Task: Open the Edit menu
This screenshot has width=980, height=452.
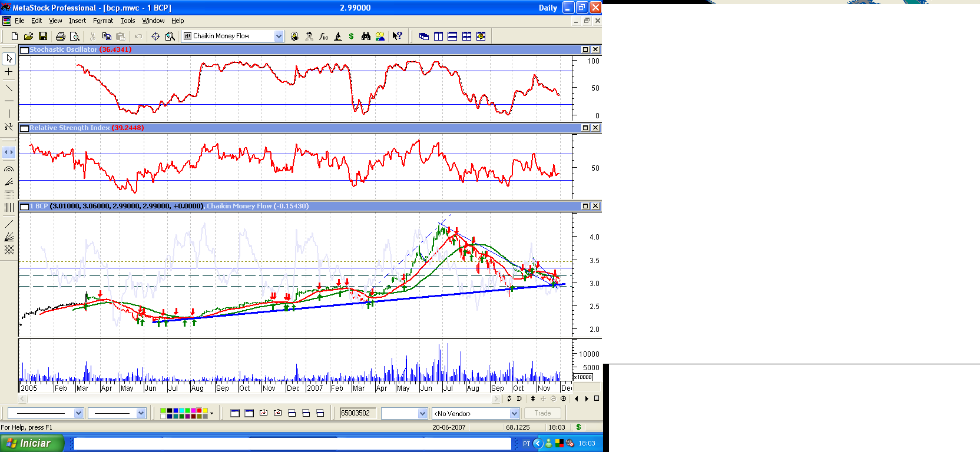Action: [37, 21]
